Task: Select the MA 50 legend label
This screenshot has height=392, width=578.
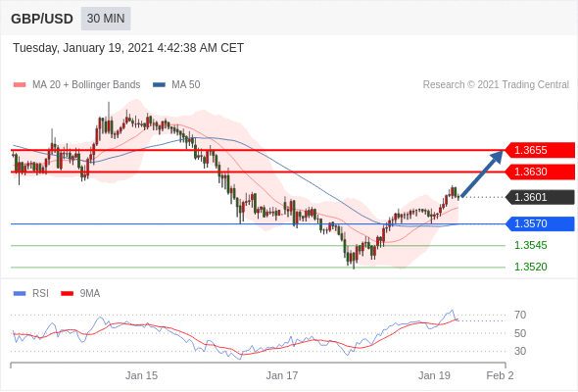Action: coord(186,85)
